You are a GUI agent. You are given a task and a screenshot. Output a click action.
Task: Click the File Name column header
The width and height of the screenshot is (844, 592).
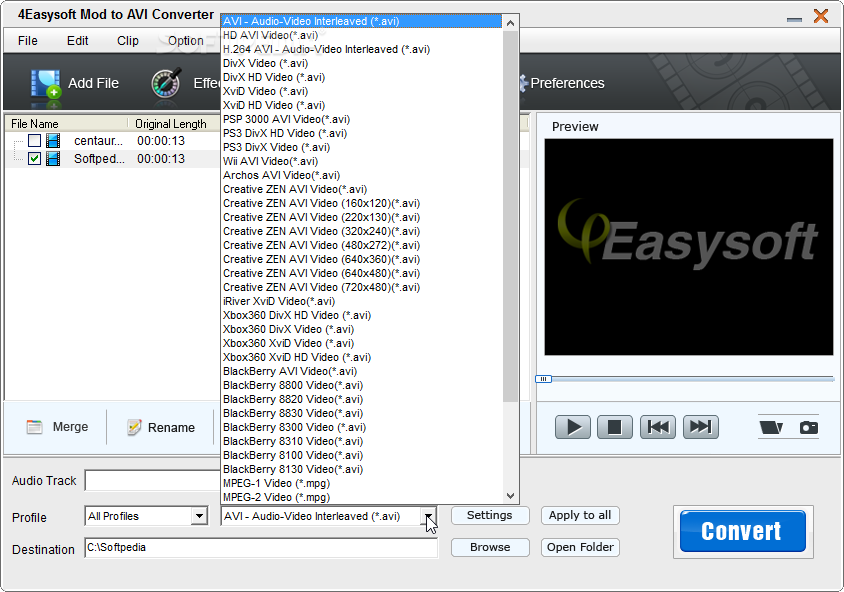67,124
